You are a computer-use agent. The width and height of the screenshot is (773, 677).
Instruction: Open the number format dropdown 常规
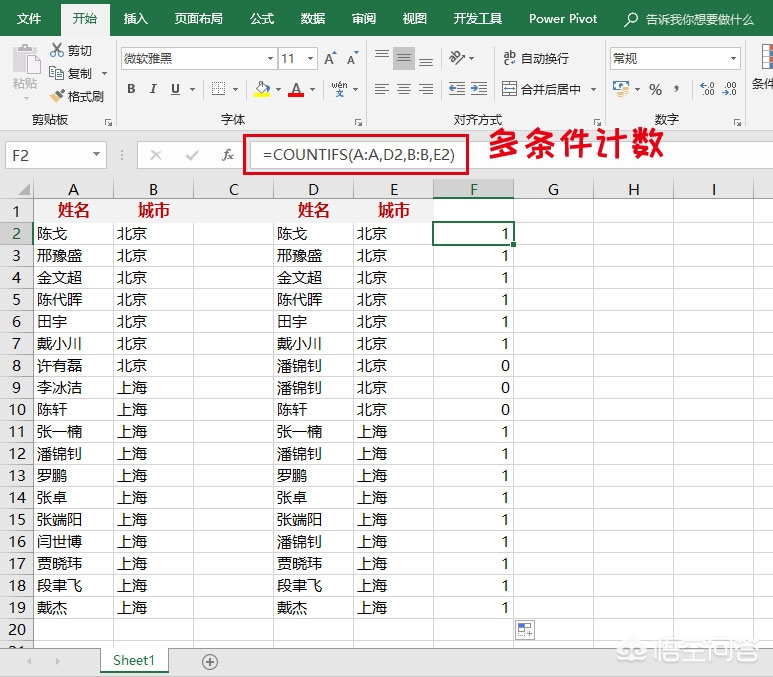click(x=734, y=58)
